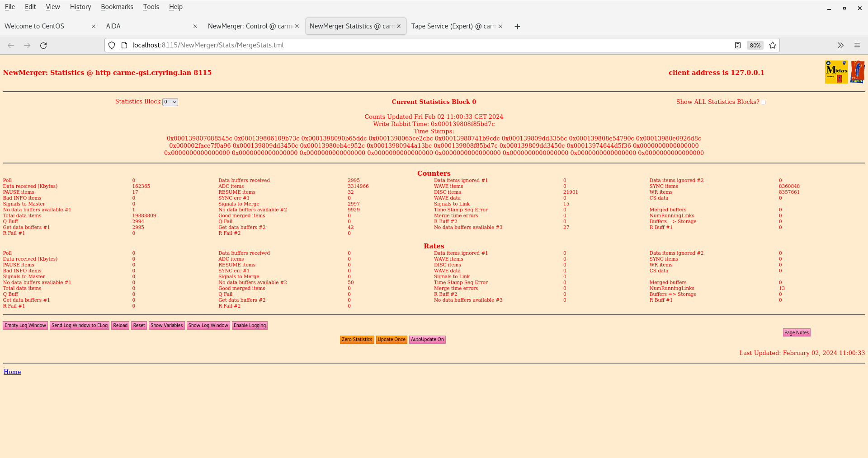Enable Show ALL Statistics Blocks checkbox

(763, 102)
